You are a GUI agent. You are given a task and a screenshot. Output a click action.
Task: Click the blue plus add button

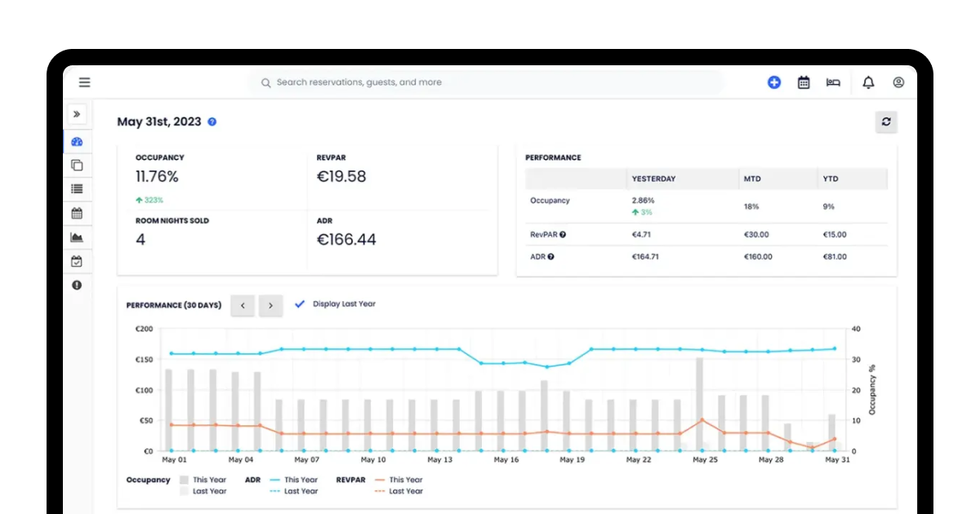(774, 82)
